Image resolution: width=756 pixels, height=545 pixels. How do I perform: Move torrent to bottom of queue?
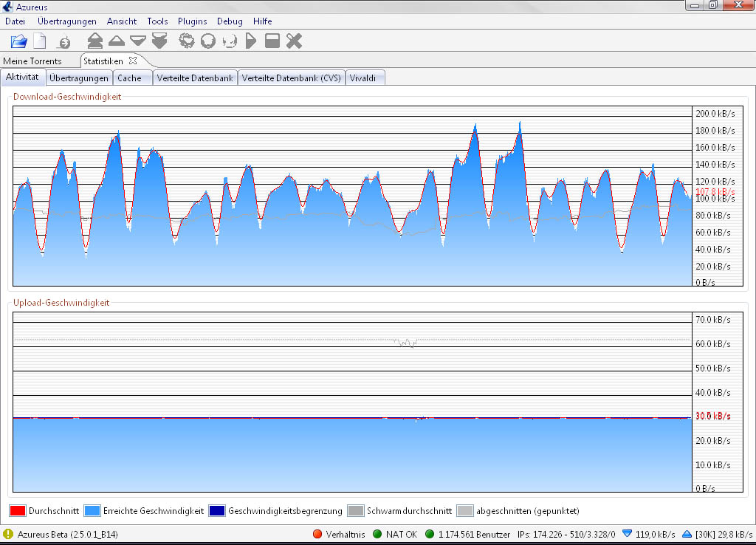[x=159, y=41]
